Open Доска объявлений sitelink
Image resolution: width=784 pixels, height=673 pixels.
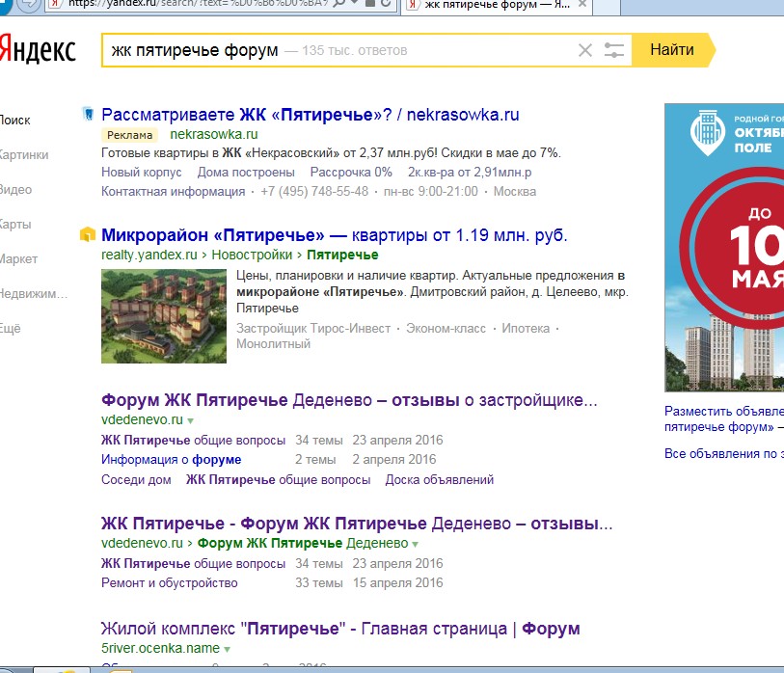[440, 480]
